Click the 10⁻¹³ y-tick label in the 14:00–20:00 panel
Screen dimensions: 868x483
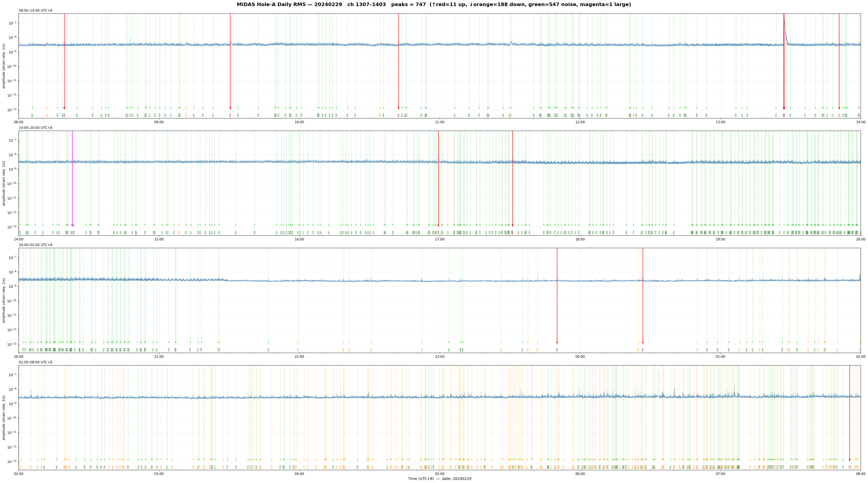(12, 227)
